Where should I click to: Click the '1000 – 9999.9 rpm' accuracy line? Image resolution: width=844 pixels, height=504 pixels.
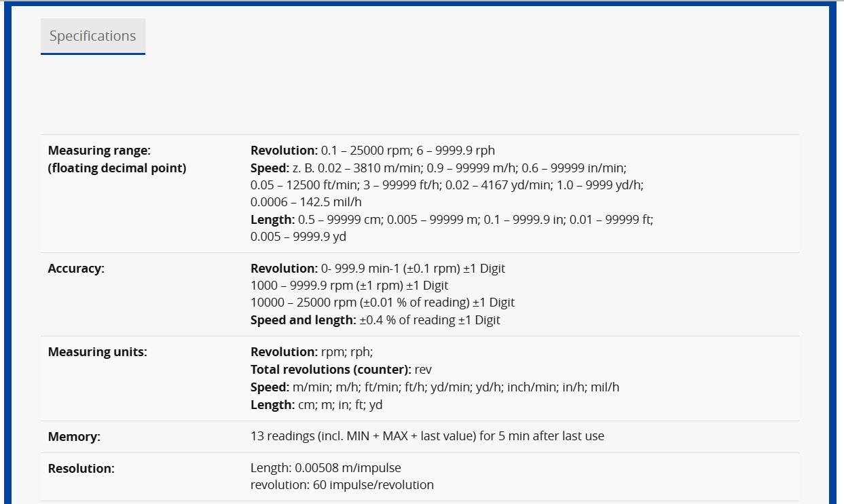point(350,286)
